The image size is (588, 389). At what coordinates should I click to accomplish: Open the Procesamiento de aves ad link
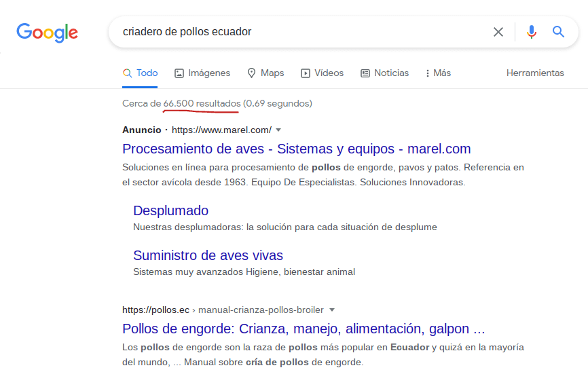tap(296, 149)
